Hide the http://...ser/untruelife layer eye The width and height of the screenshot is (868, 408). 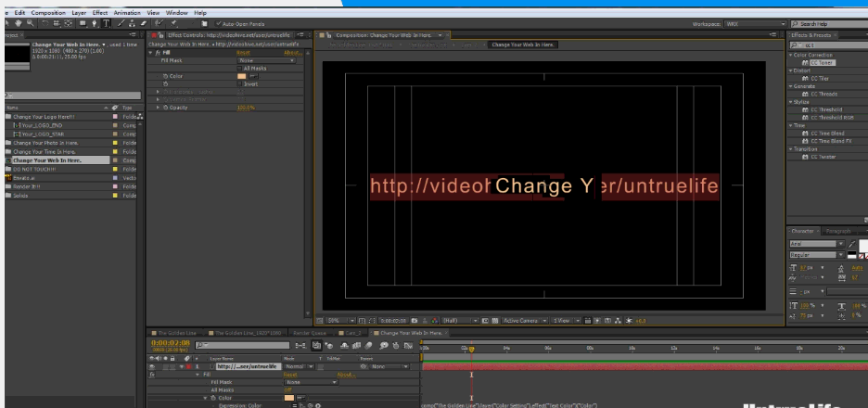pos(152,366)
